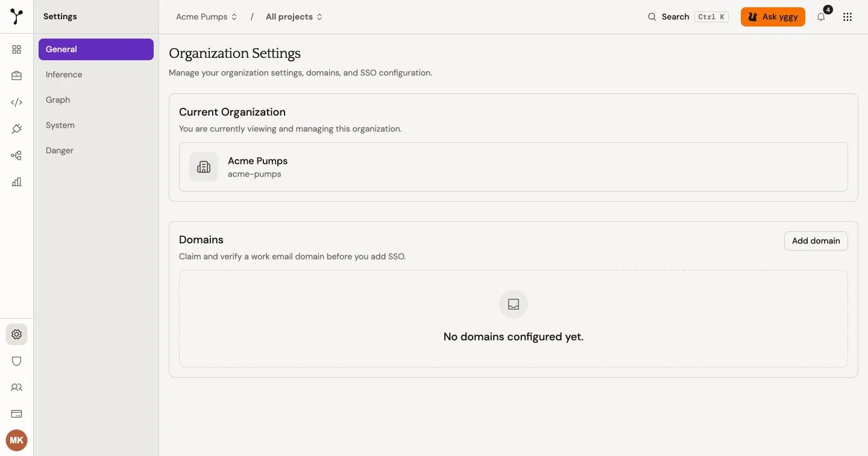The height and width of the screenshot is (456, 868).
Task: Click the "Current Organization" heading
Action: click(x=232, y=112)
